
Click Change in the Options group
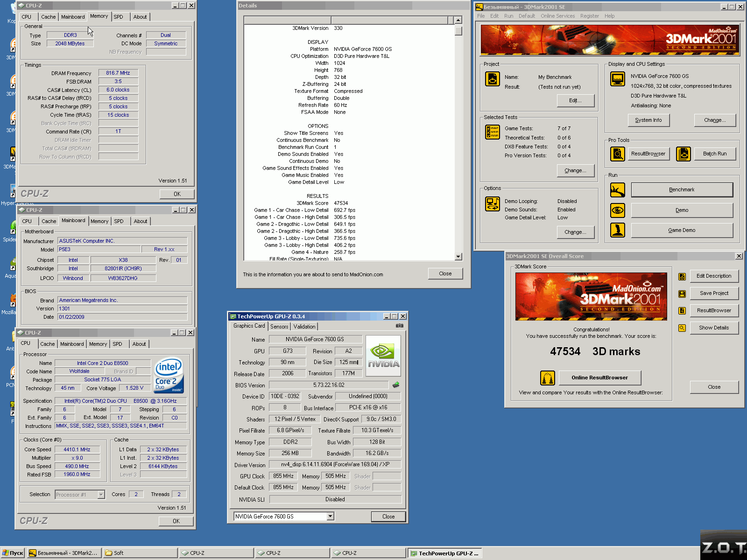pyautogui.click(x=575, y=232)
